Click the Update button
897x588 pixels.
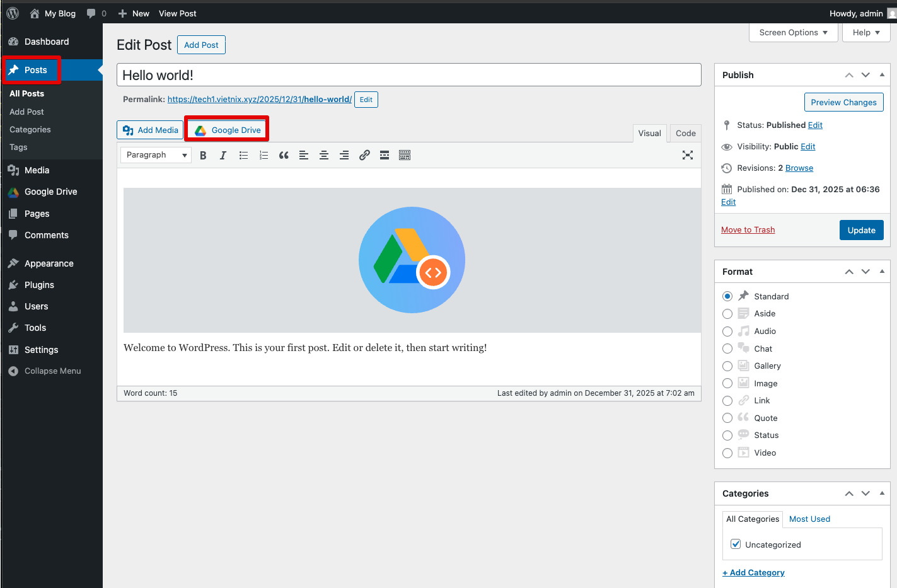point(861,230)
